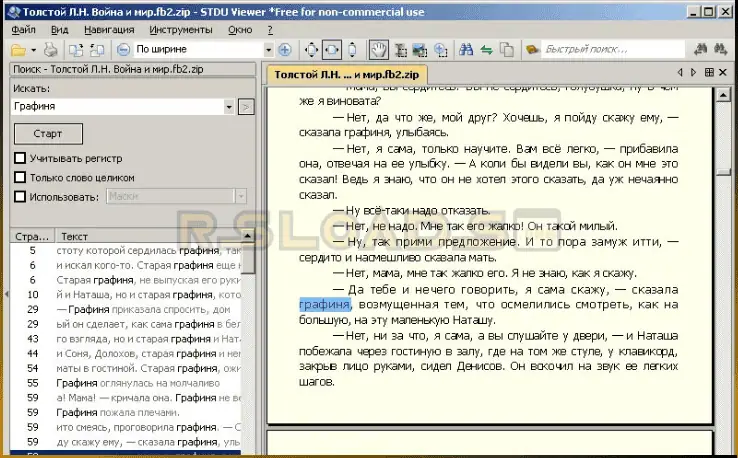Expand the search term history dropdown
The width and height of the screenshot is (738, 458).
(x=229, y=107)
